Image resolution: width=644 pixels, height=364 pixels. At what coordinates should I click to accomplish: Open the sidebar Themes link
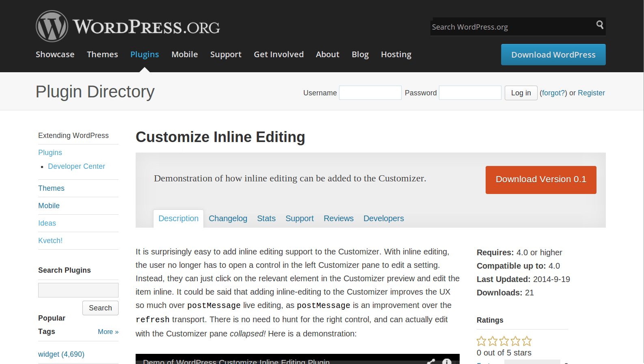[51, 188]
